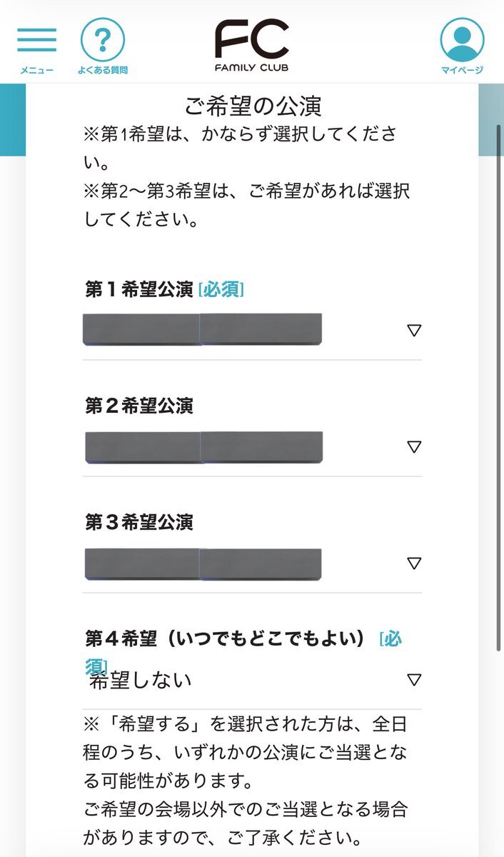The image size is (504, 857).
Task: Click the first-choice redacted selection value
Action: click(202, 329)
